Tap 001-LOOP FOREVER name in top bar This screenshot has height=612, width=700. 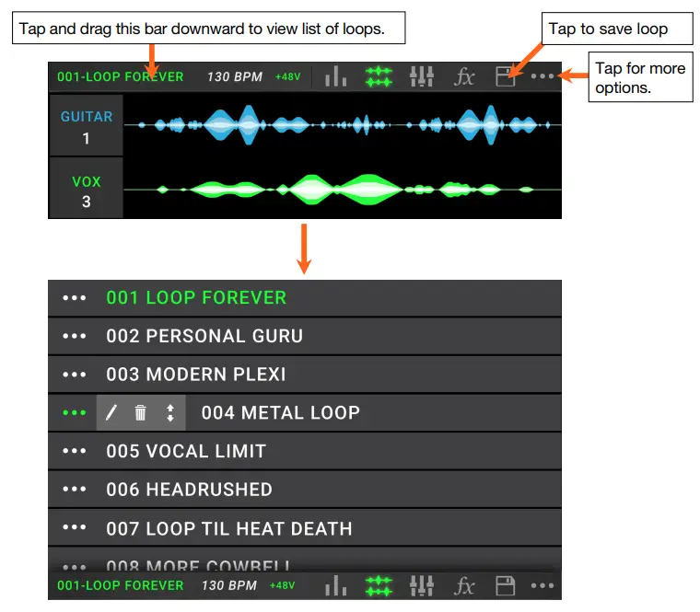coord(120,76)
